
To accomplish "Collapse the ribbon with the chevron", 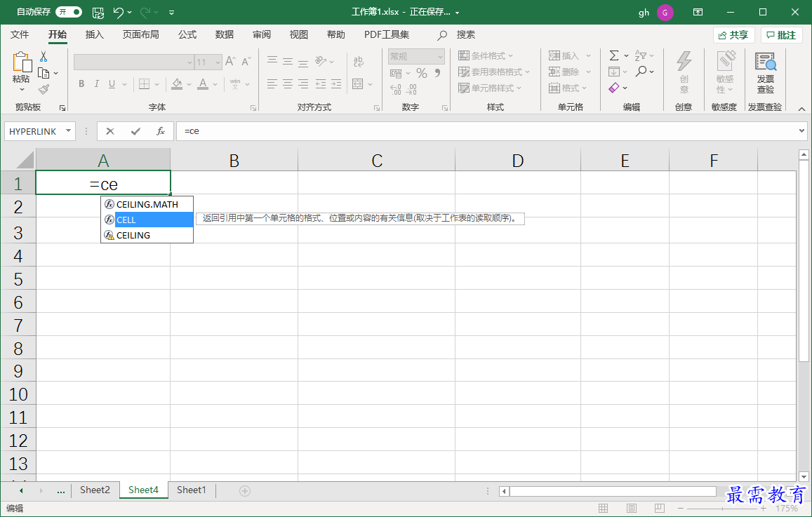I will pyautogui.click(x=801, y=109).
